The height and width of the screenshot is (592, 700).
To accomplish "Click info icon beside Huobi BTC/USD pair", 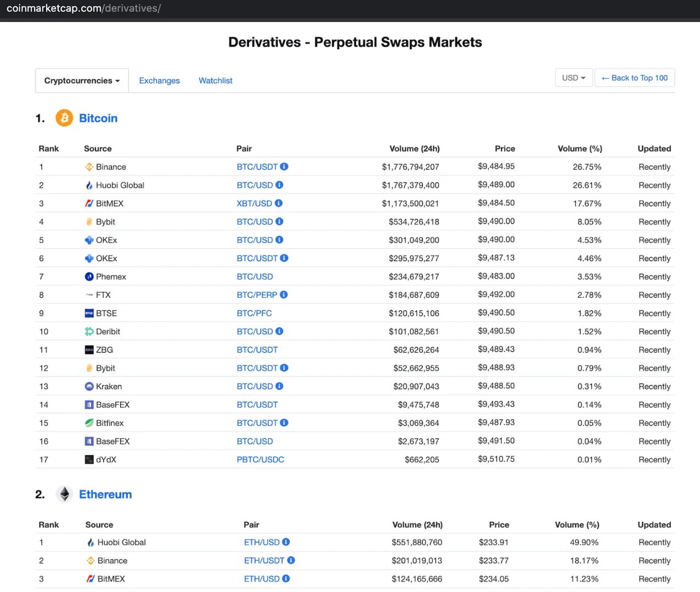I will (279, 185).
